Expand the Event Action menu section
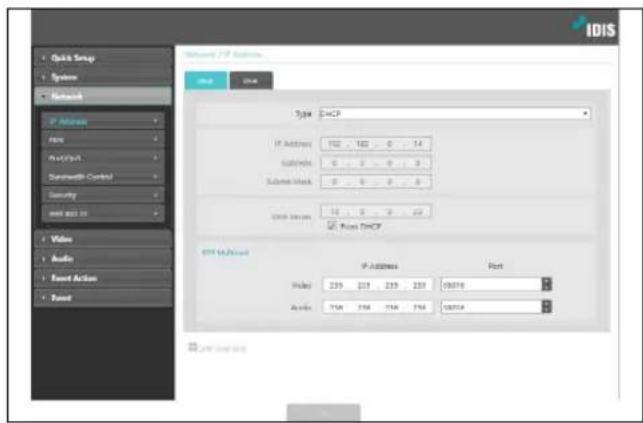 coord(103,278)
